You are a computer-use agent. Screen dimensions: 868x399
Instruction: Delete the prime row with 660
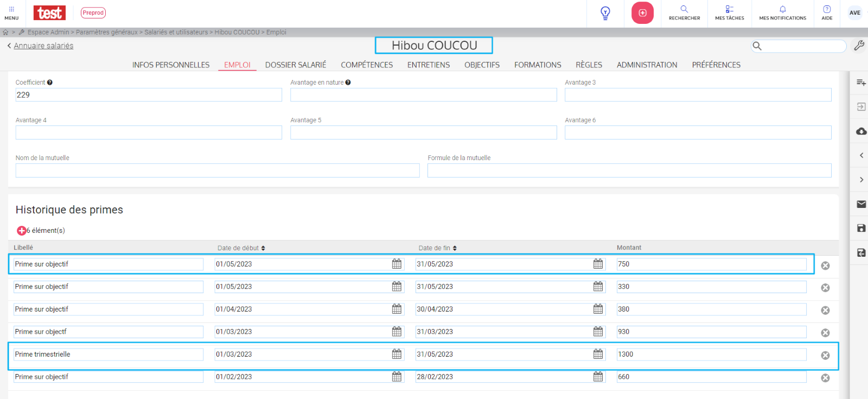click(x=825, y=378)
